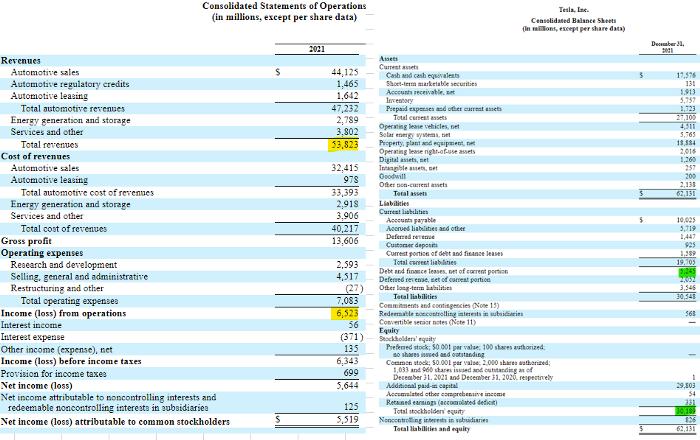Click Total automotive cost of revenues 33,393
Image resolution: width=700 pixels, height=440 pixels.
[x=345, y=192]
